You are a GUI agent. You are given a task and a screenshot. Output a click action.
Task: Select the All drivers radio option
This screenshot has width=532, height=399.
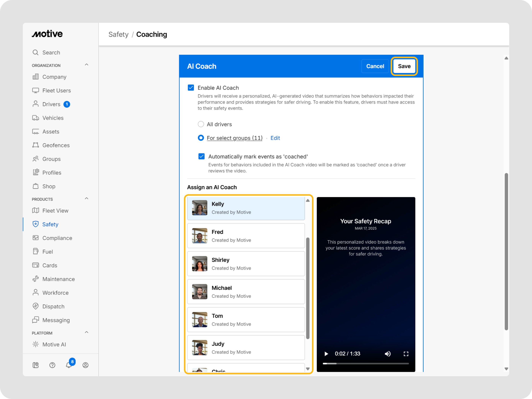pyautogui.click(x=201, y=124)
